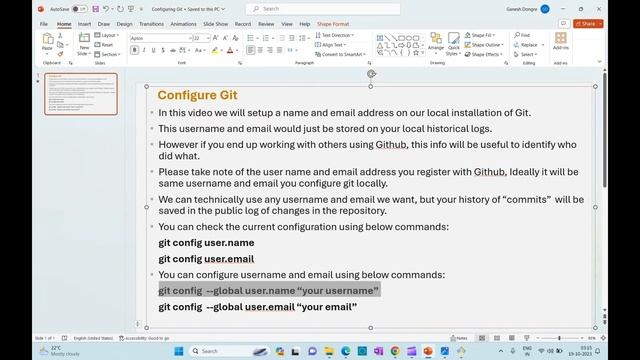This screenshot has width=640, height=360.
Task: Center the paragraph text
Action: [x=260, y=50]
